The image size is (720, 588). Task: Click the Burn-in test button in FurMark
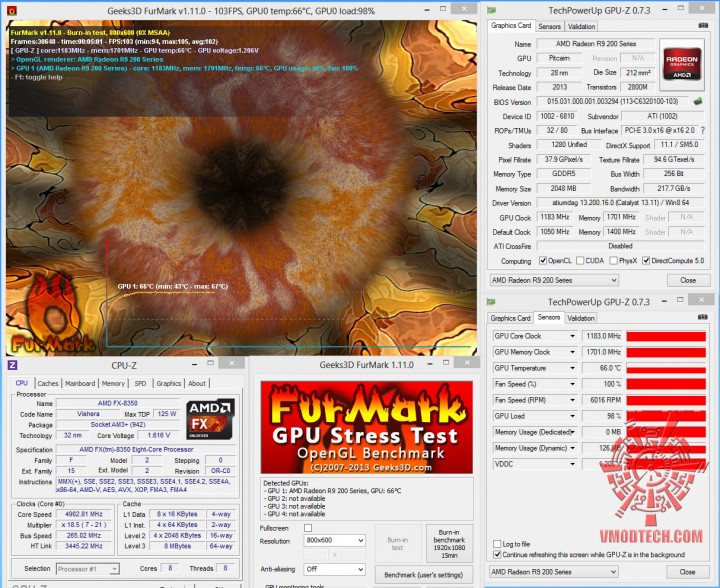(398, 543)
